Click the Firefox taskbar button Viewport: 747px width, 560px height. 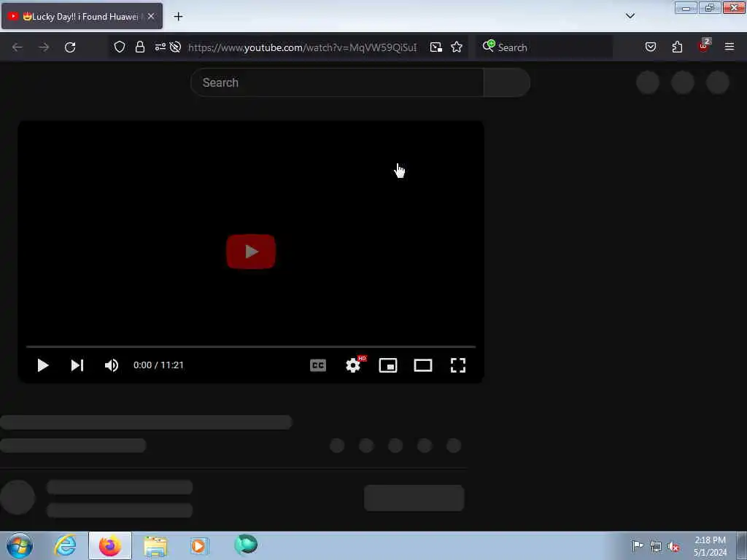coord(110,545)
